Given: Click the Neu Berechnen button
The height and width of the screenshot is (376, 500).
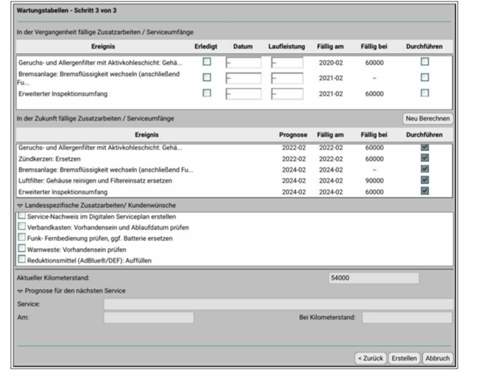Looking at the screenshot, I should coord(428,118).
